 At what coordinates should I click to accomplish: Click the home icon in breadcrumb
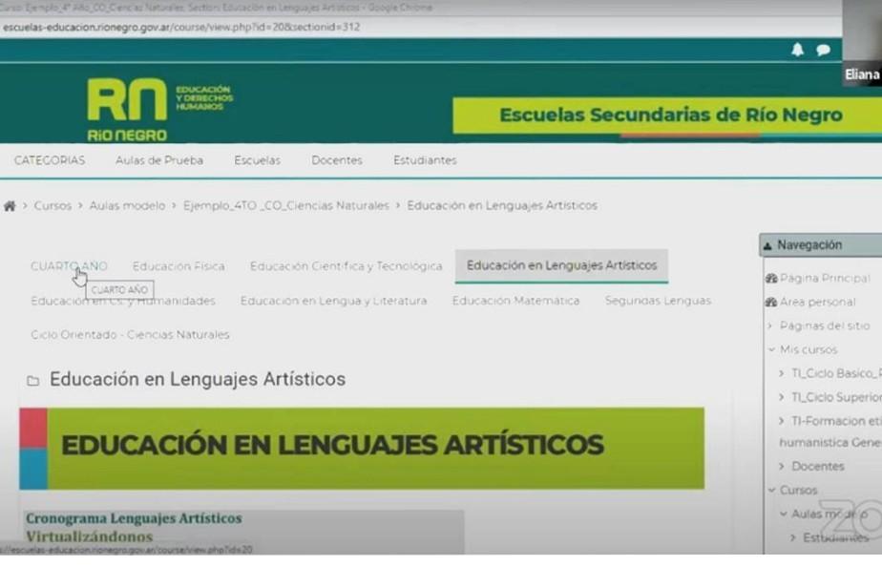point(10,206)
